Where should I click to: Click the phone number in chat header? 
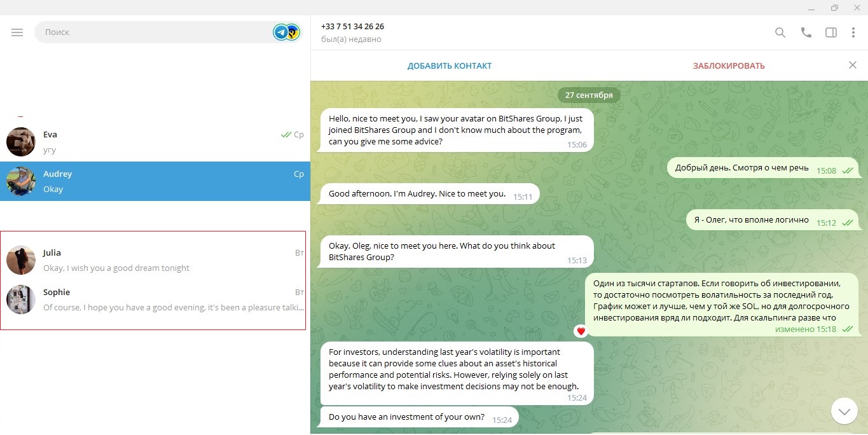point(352,27)
